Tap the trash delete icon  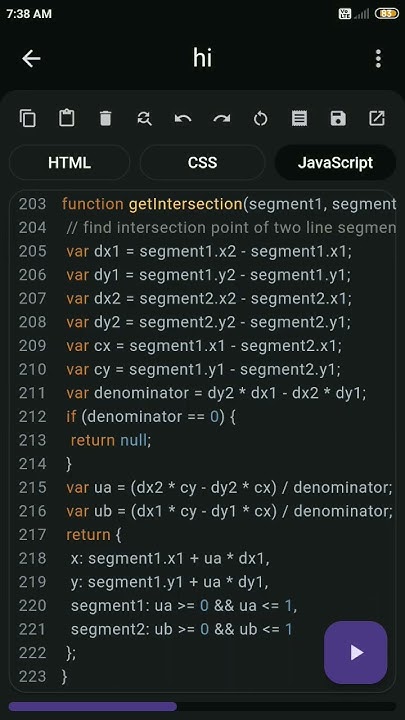click(x=105, y=118)
